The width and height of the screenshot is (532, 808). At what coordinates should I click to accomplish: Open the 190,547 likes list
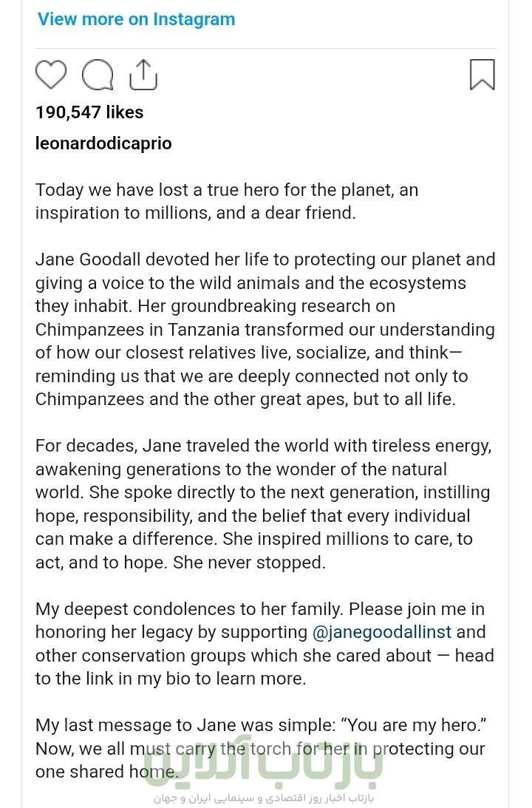pyautogui.click(x=89, y=112)
